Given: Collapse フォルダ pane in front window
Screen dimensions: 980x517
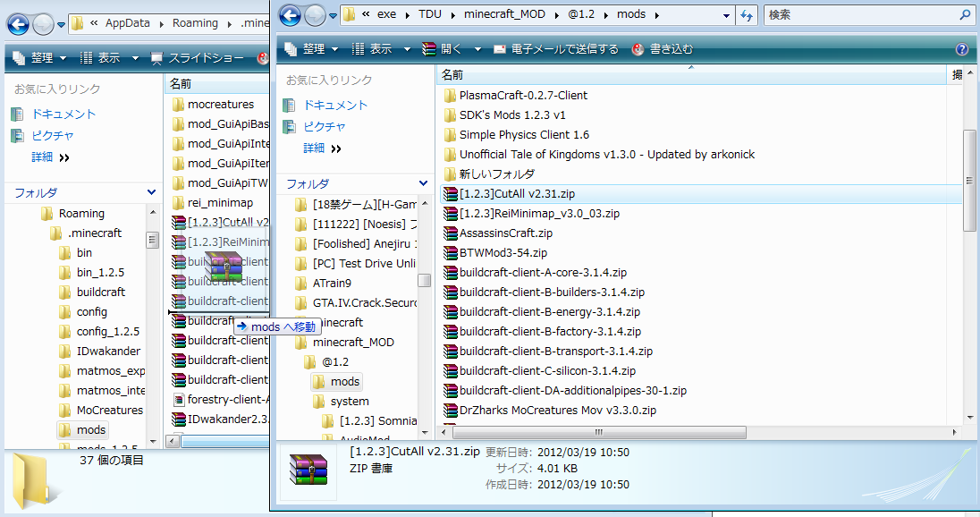Looking at the screenshot, I should [423, 183].
